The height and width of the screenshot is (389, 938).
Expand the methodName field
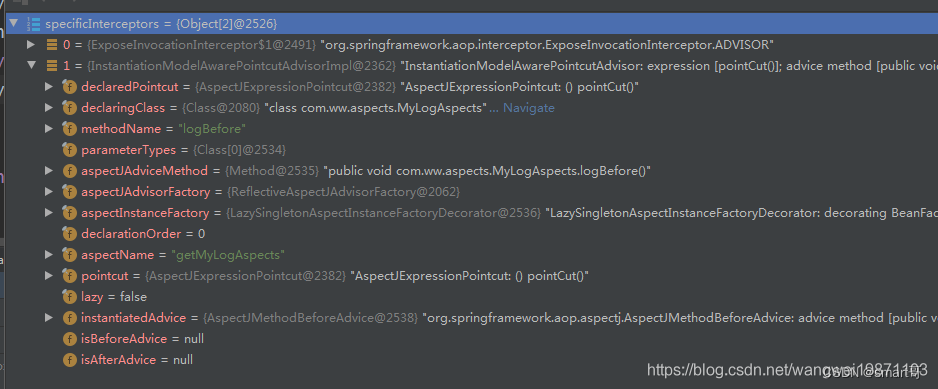coord(49,129)
